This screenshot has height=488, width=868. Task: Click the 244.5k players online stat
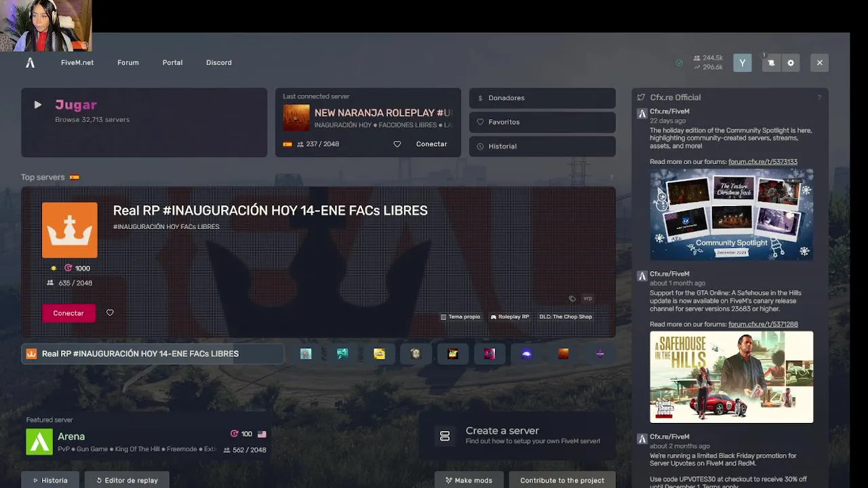(x=708, y=58)
